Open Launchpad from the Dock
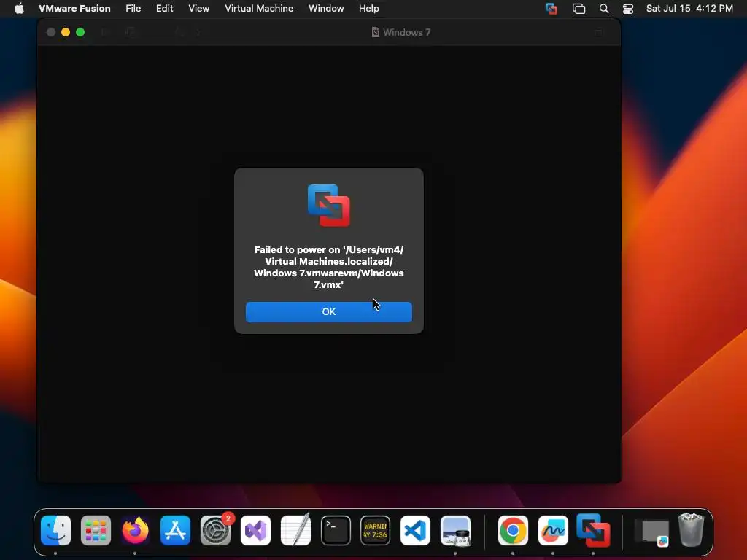Image resolution: width=747 pixels, height=560 pixels. (x=96, y=531)
